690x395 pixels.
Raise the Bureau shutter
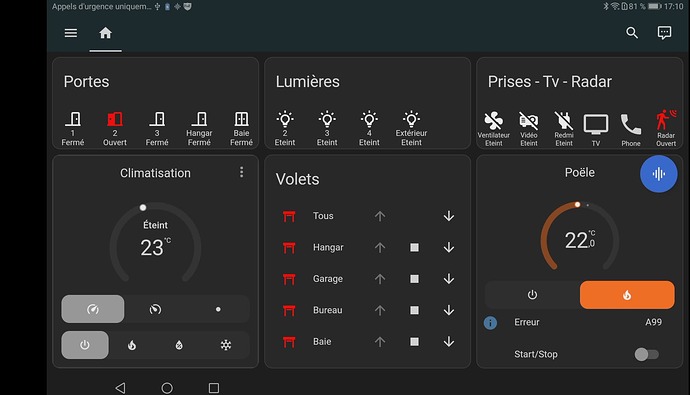click(x=380, y=310)
